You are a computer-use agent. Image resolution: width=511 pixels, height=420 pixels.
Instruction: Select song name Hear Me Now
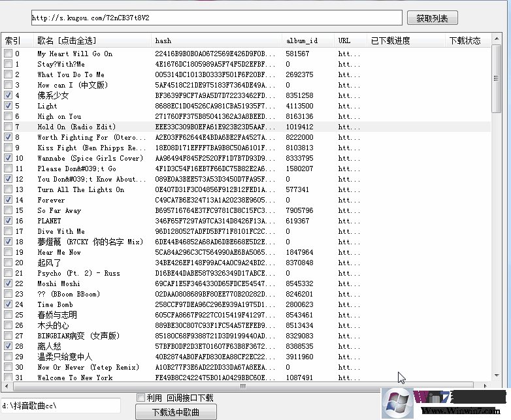[x=59, y=252]
